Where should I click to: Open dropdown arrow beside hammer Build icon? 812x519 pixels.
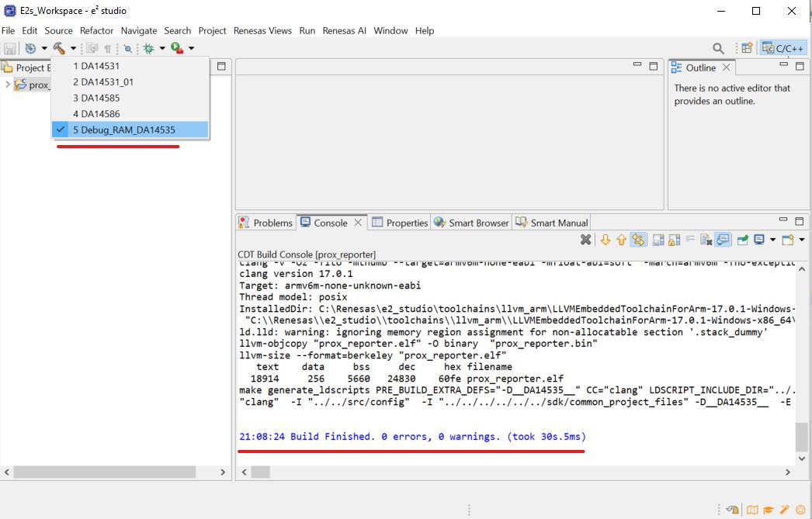click(x=73, y=49)
